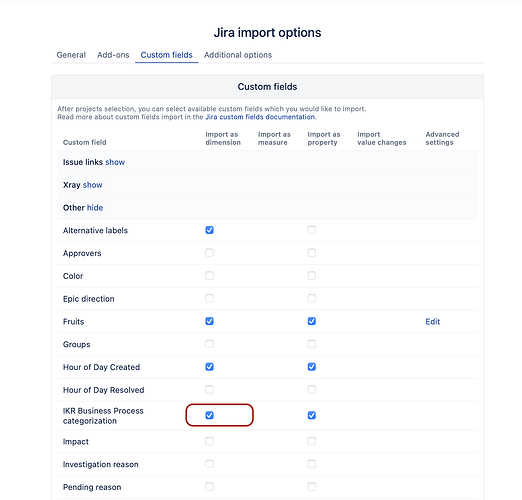The width and height of the screenshot is (522, 500).
Task: Check Investigation reason import as property
Action: pyautogui.click(x=312, y=464)
